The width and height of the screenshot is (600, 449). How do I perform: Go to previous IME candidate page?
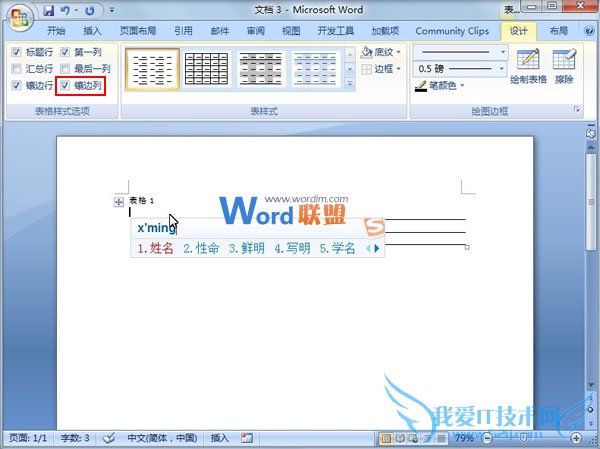pyautogui.click(x=368, y=248)
